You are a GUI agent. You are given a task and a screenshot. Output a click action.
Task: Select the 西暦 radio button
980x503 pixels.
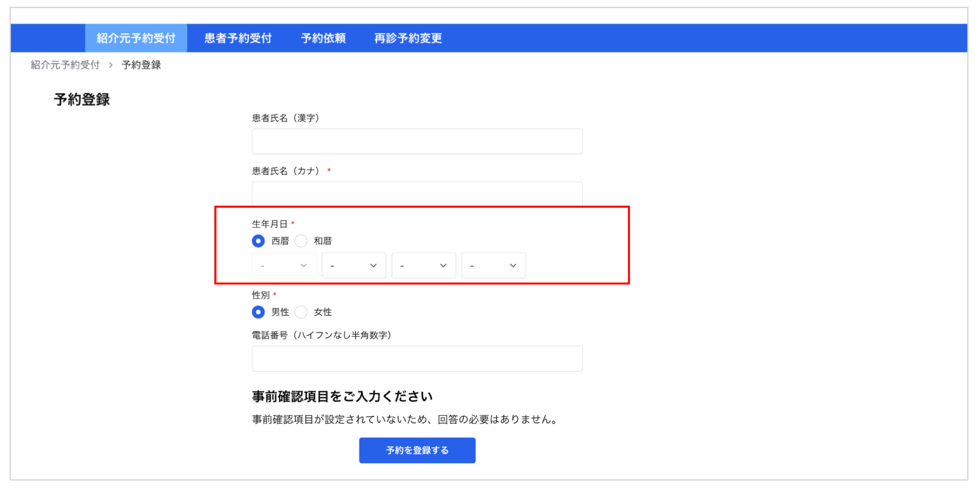(258, 241)
